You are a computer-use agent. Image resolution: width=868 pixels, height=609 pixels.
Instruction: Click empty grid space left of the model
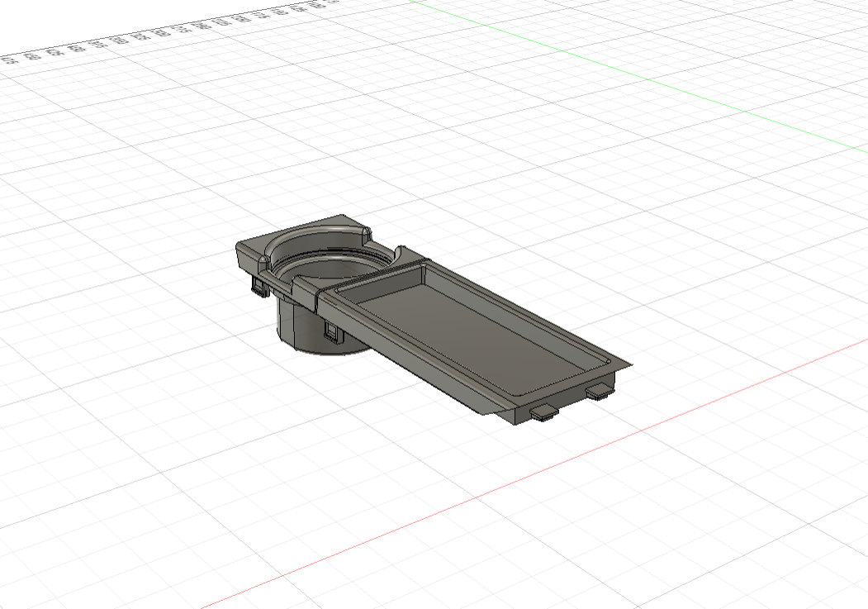124,331
